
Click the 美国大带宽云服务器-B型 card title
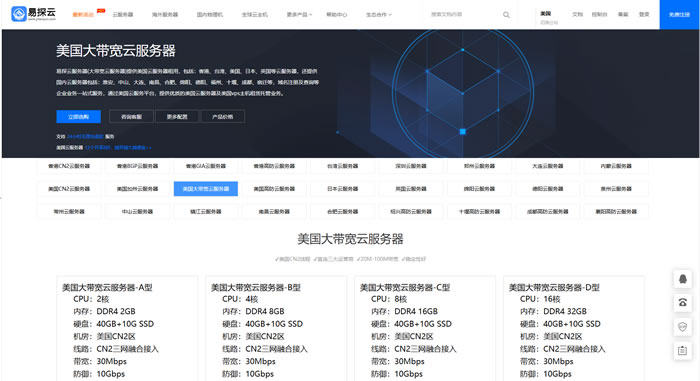pos(256,287)
